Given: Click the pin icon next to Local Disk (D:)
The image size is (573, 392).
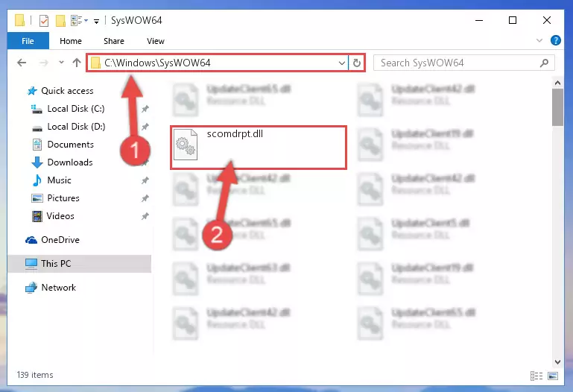Looking at the screenshot, I should [145, 127].
